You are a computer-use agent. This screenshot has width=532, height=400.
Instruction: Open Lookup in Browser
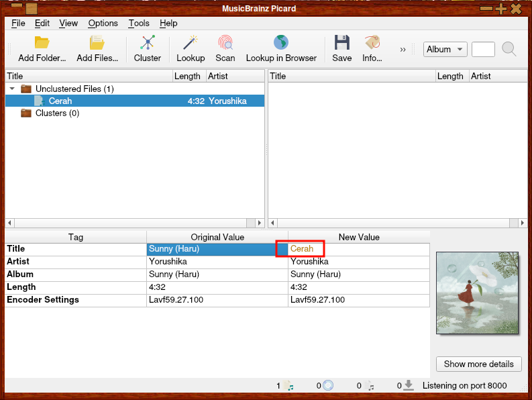281,44
